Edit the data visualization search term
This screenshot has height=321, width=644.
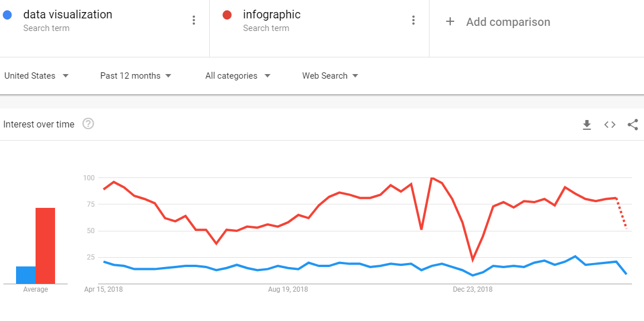[x=68, y=15]
